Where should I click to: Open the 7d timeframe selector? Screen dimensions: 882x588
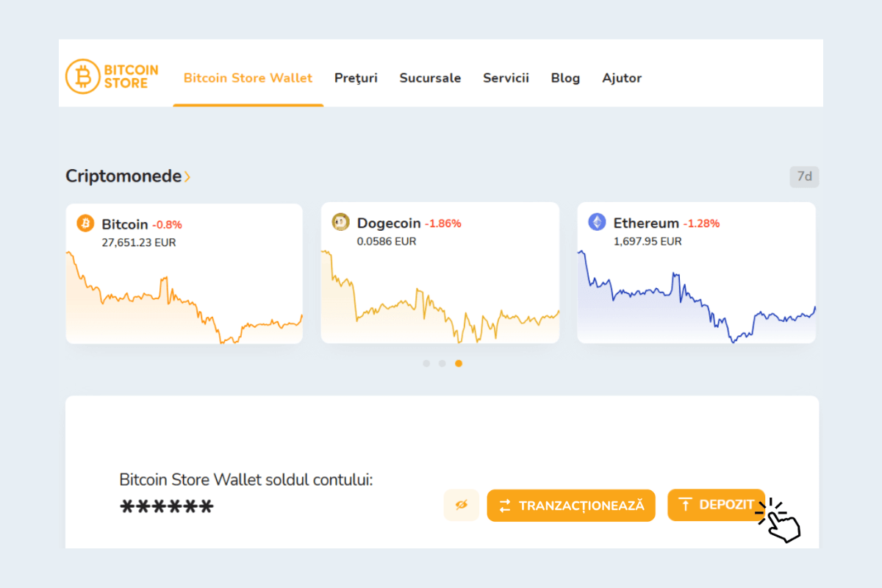tap(804, 176)
